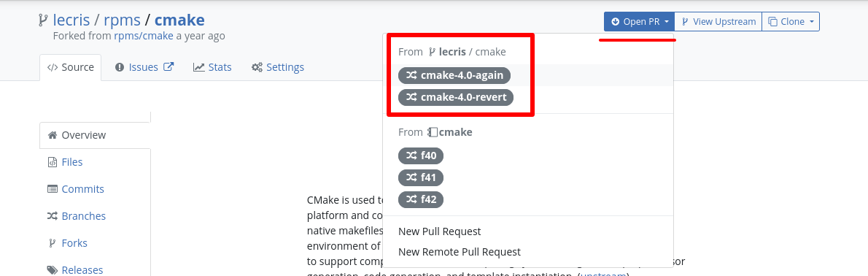Open the Settings tab gears icon
The height and width of the screenshot is (276, 868).
click(257, 68)
